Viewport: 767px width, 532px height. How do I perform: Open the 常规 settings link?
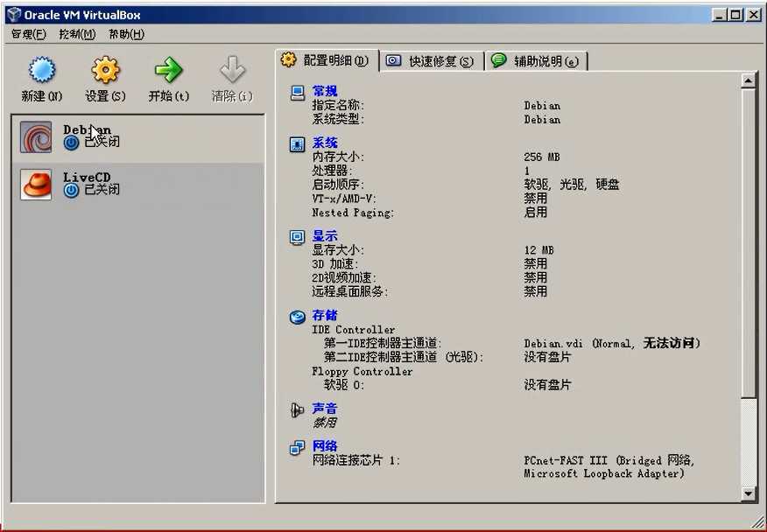pyautogui.click(x=325, y=91)
